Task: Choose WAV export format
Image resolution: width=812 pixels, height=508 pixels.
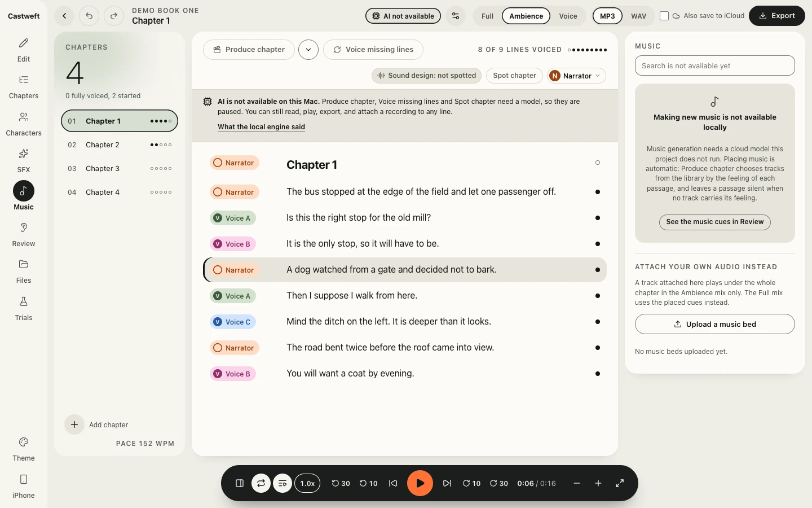Action: pos(639,16)
